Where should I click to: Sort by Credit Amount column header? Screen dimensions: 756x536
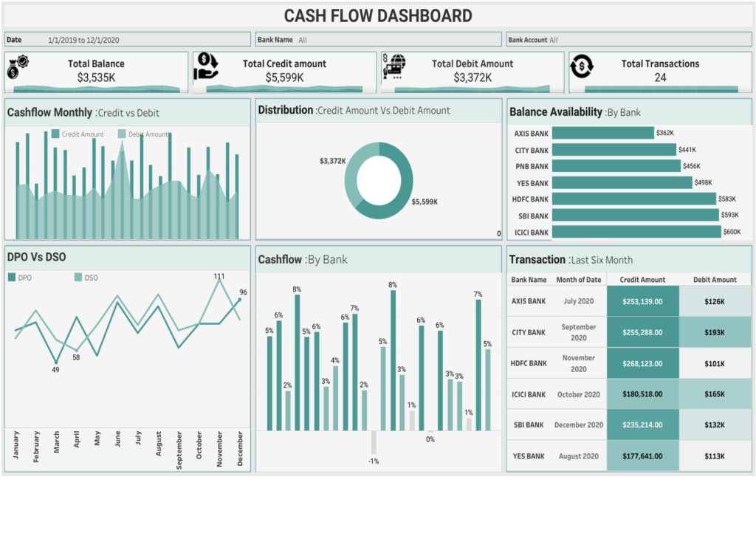point(642,280)
